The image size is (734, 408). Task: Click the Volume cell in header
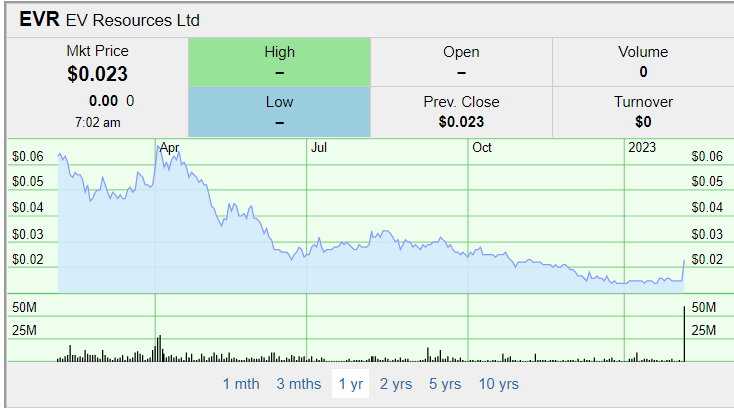tap(642, 62)
